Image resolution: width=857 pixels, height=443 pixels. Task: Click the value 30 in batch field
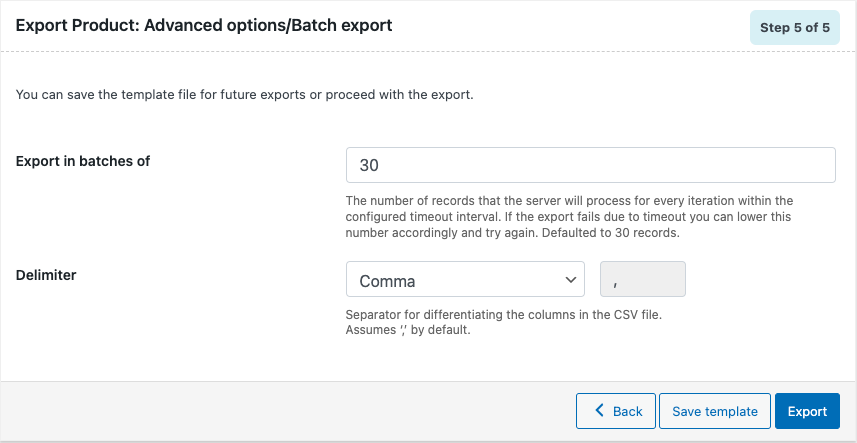click(369, 166)
